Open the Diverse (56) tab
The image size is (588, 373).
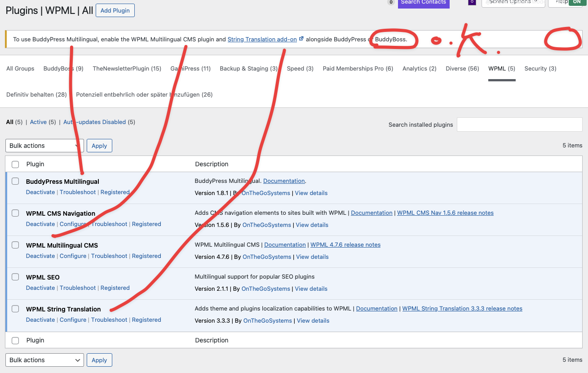pos(462,69)
